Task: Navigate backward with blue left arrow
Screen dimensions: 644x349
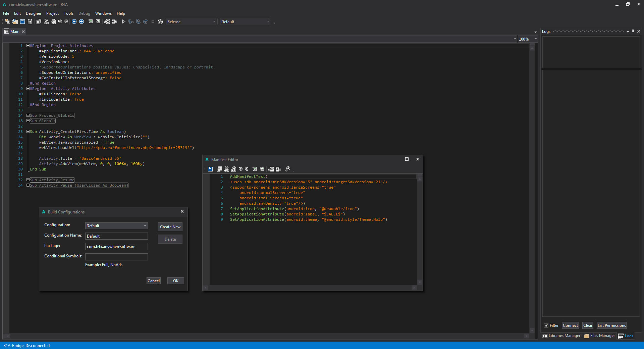Action: 74,21
